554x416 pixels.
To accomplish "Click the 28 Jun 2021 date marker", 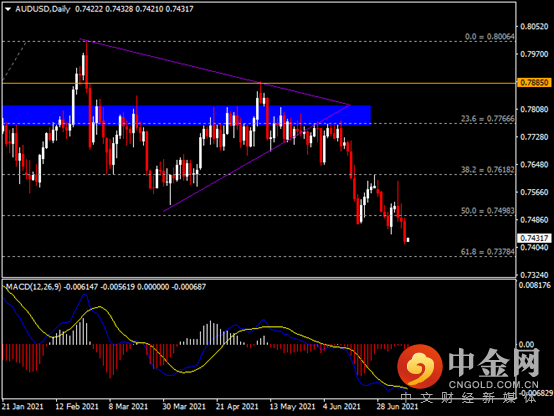I will click(397, 406).
